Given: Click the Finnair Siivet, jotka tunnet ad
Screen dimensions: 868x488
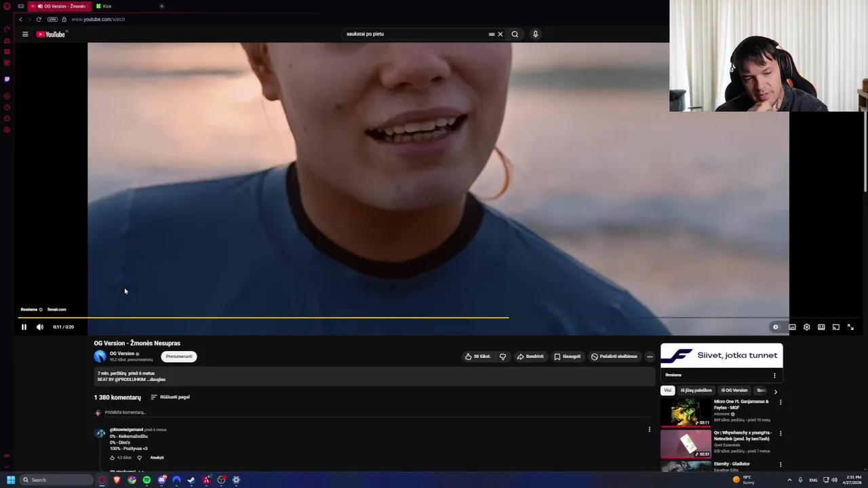Looking at the screenshot, I should point(722,355).
